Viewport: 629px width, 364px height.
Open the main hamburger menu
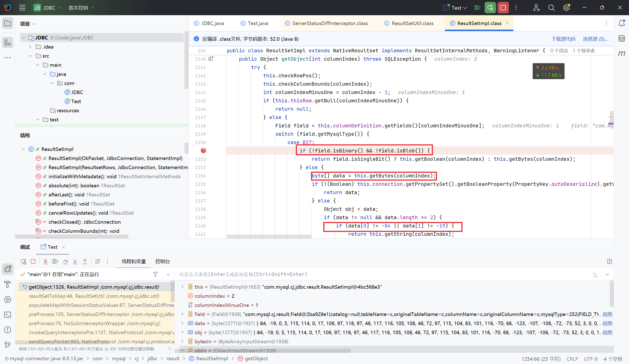(22, 8)
